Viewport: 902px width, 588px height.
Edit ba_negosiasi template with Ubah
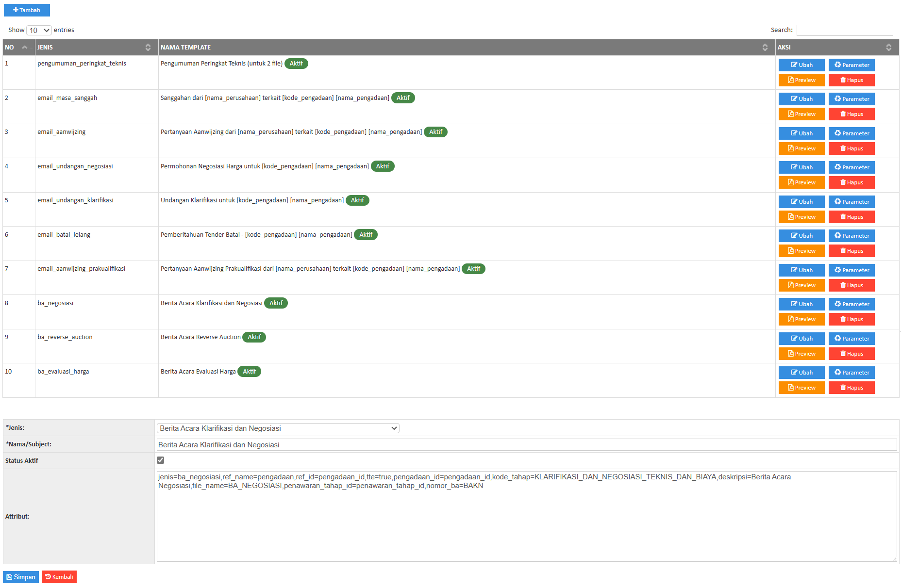pos(802,304)
